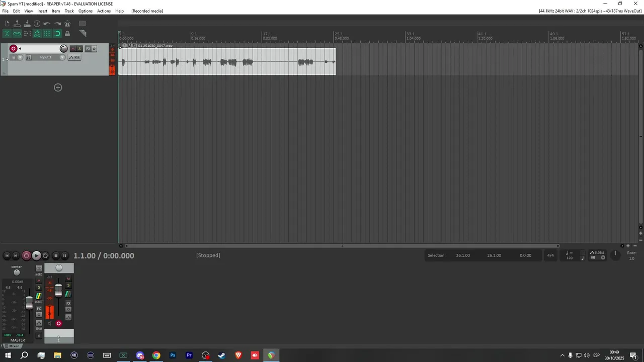644x362 pixels.
Task: Solo track 1 in the track panel
Action: 79,49
